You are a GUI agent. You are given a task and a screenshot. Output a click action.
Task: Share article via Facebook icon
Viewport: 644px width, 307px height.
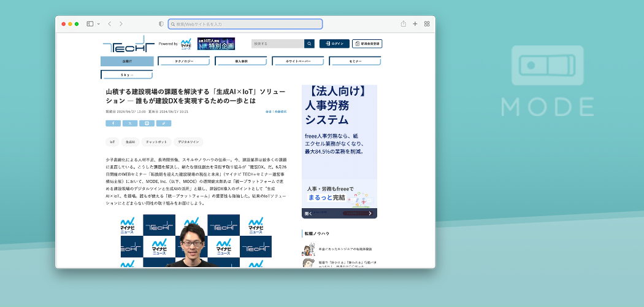(113, 123)
